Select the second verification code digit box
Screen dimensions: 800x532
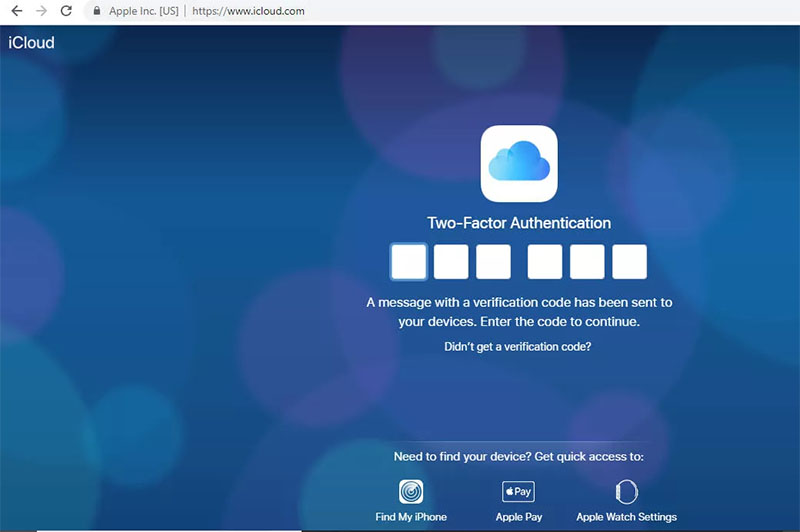click(x=451, y=262)
